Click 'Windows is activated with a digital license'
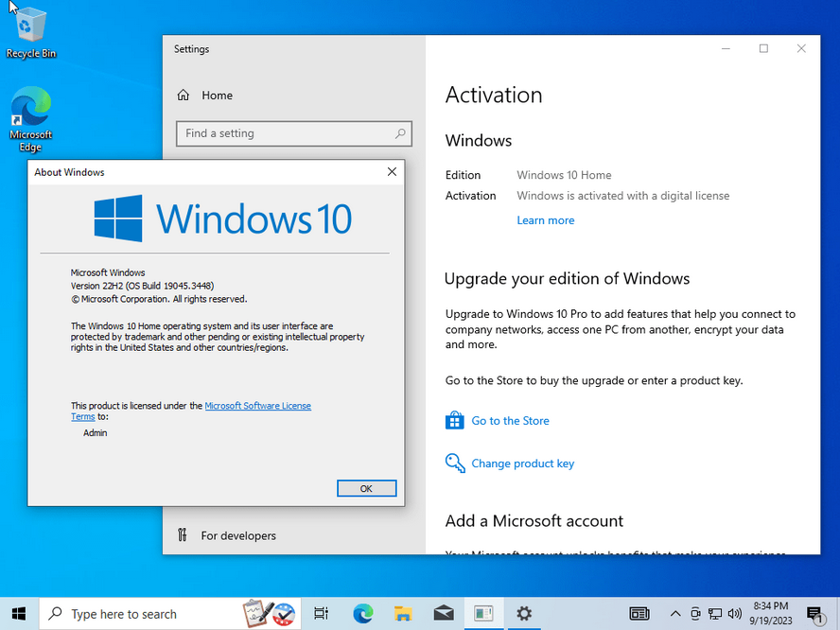The width and height of the screenshot is (840, 630). pyautogui.click(x=623, y=196)
